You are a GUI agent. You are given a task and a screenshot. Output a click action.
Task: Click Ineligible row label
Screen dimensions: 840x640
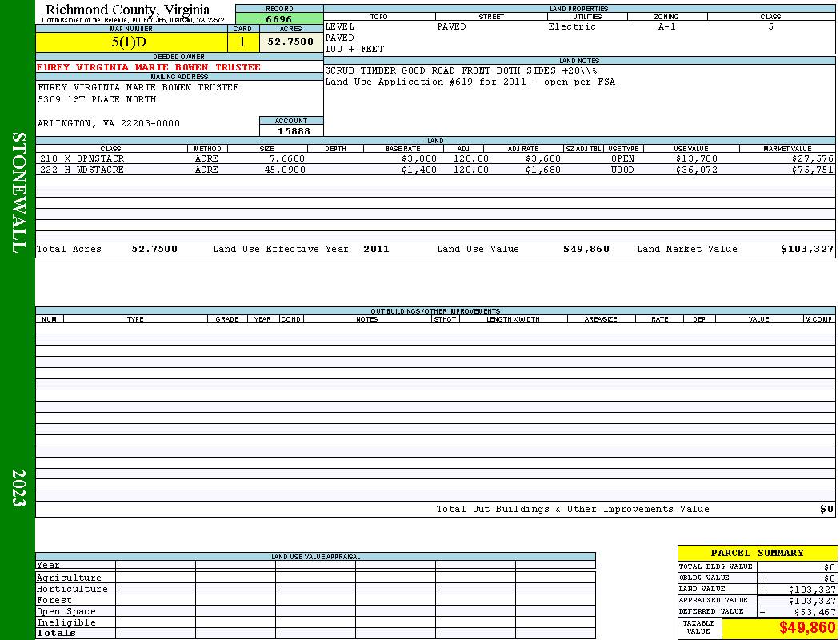[x=66, y=623]
